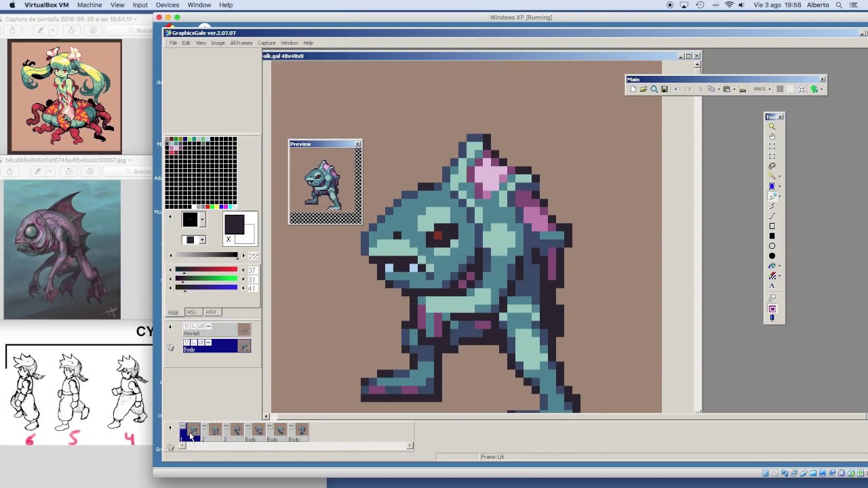868x488 pixels.
Task: Switch to the HSL color tab
Action: [x=192, y=312]
